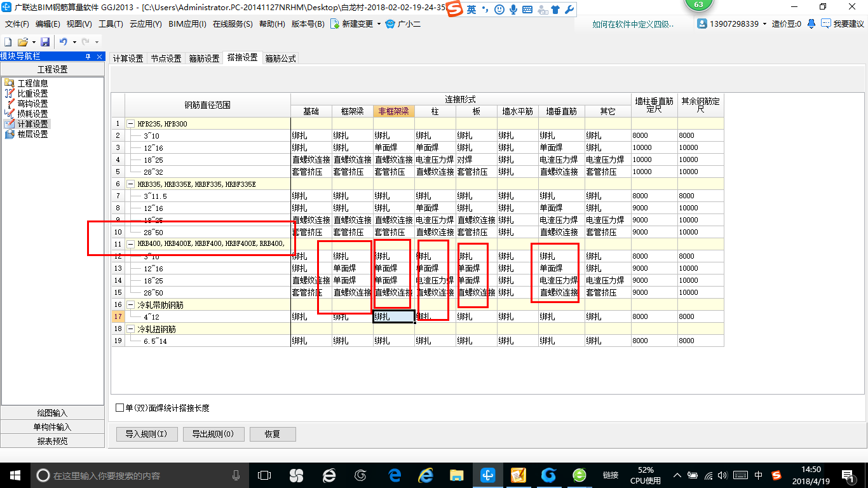Open the 编辑(E) menu
Image resolution: width=868 pixels, height=488 pixels.
click(48, 24)
